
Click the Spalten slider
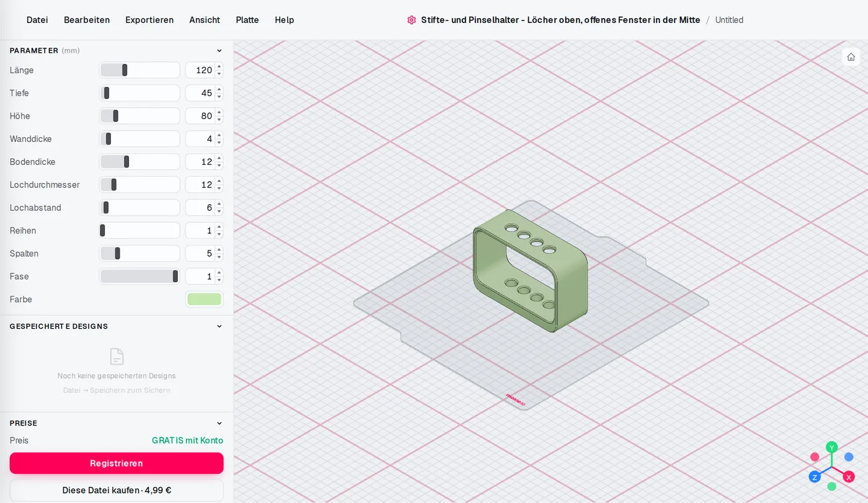[139, 254]
